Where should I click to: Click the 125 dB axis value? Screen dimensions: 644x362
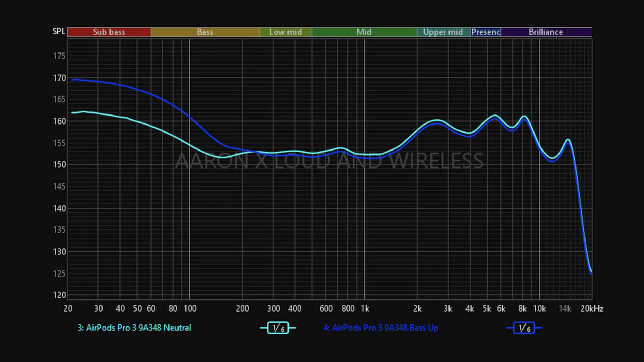tap(59, 273)
